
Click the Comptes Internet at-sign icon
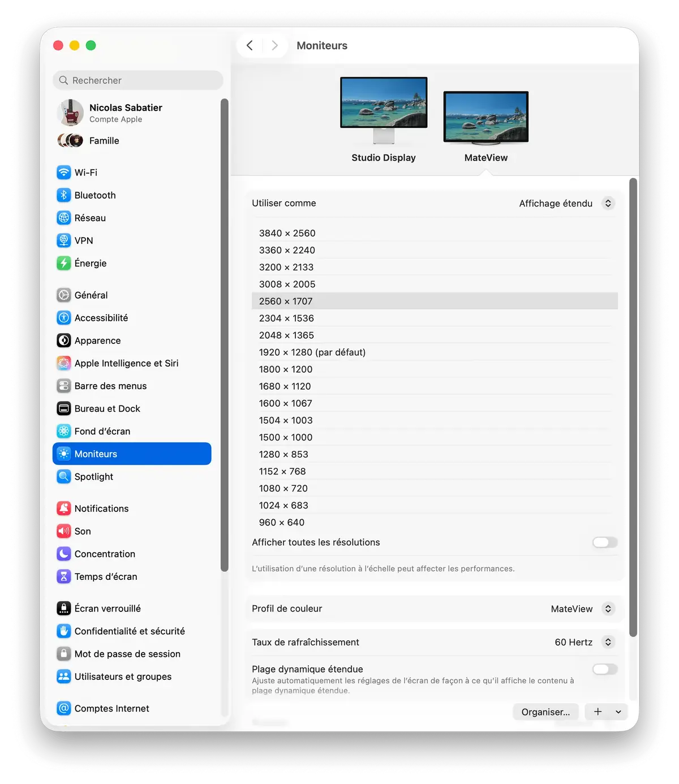point(64,708)
